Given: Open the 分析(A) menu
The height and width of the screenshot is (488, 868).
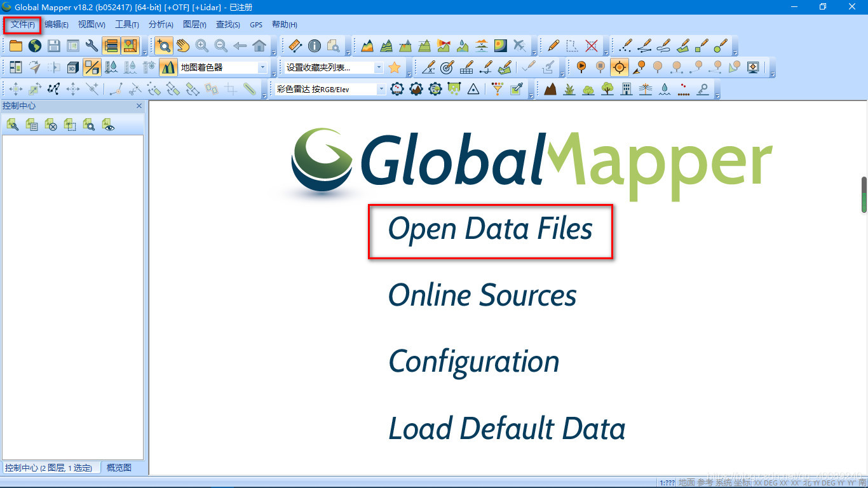Looking at the screenshot, I should (161, 25).
